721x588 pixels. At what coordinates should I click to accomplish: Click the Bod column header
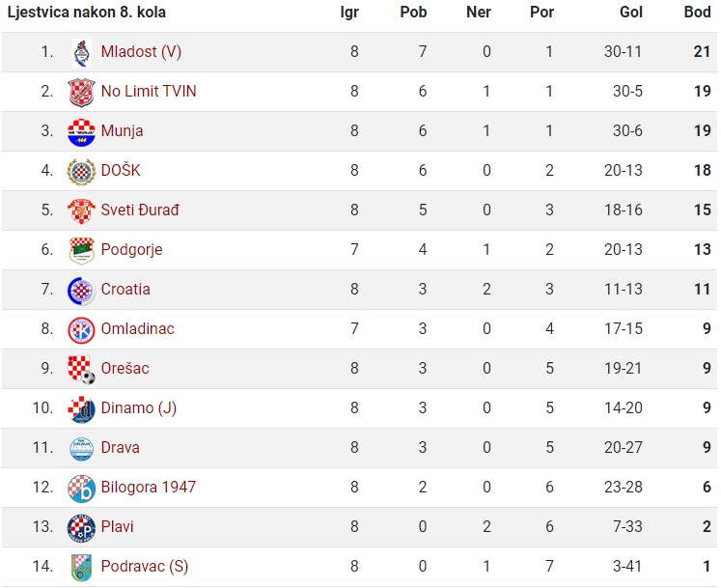(697, 12)
